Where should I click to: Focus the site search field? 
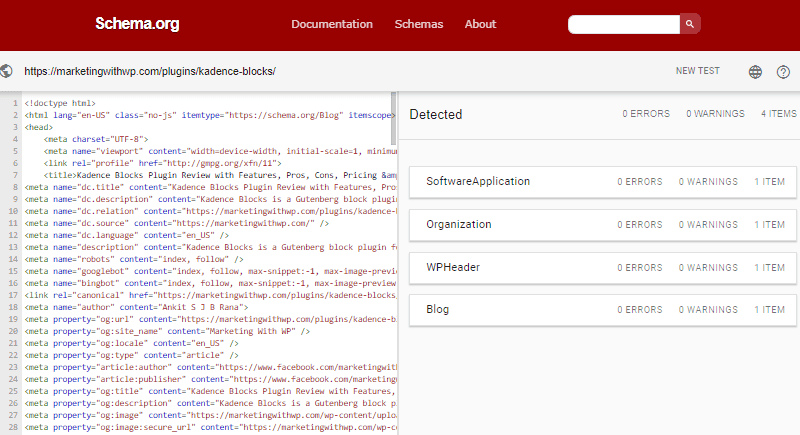coord(623,24)
